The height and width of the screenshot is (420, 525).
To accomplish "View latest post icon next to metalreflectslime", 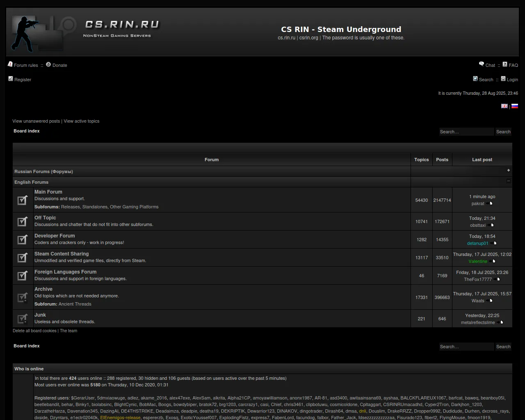I will click(500, 322).
